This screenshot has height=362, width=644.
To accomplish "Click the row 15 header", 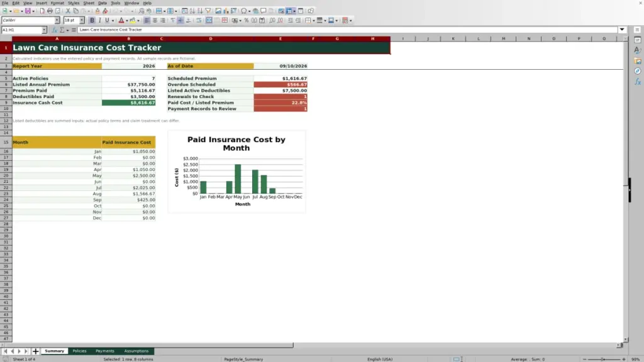I will (x=6, y=143).
